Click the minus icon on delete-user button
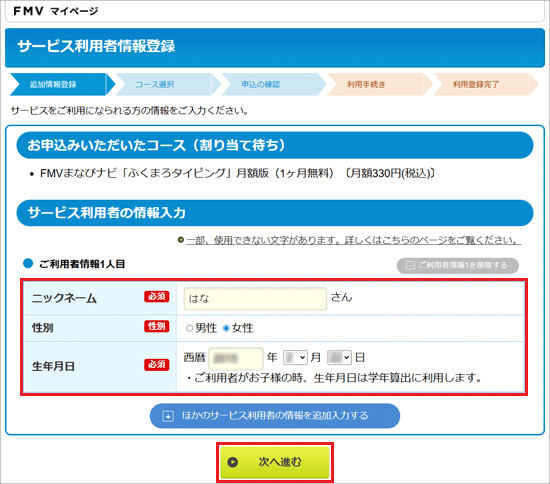Screen dimensions: 550x484 [x=410, y=265]
